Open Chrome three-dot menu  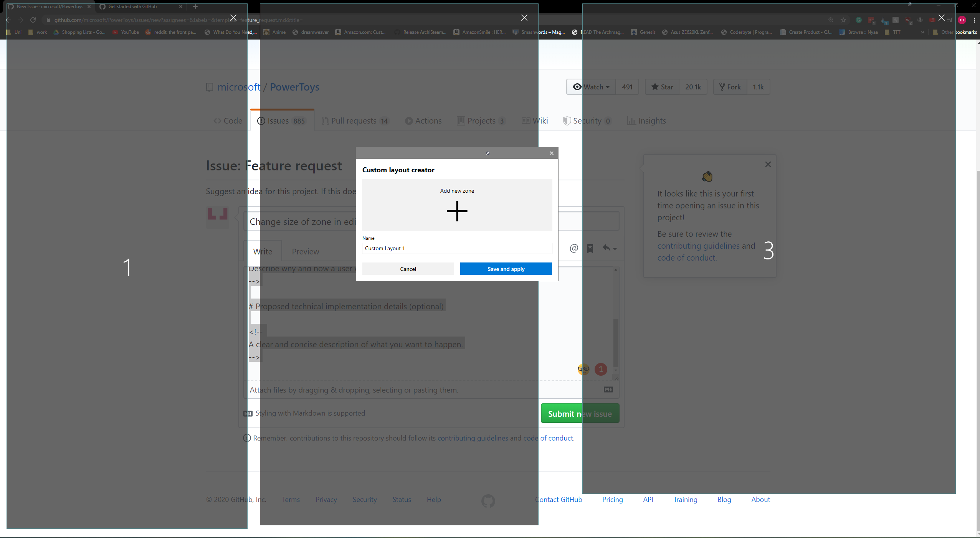coord(974,20)
